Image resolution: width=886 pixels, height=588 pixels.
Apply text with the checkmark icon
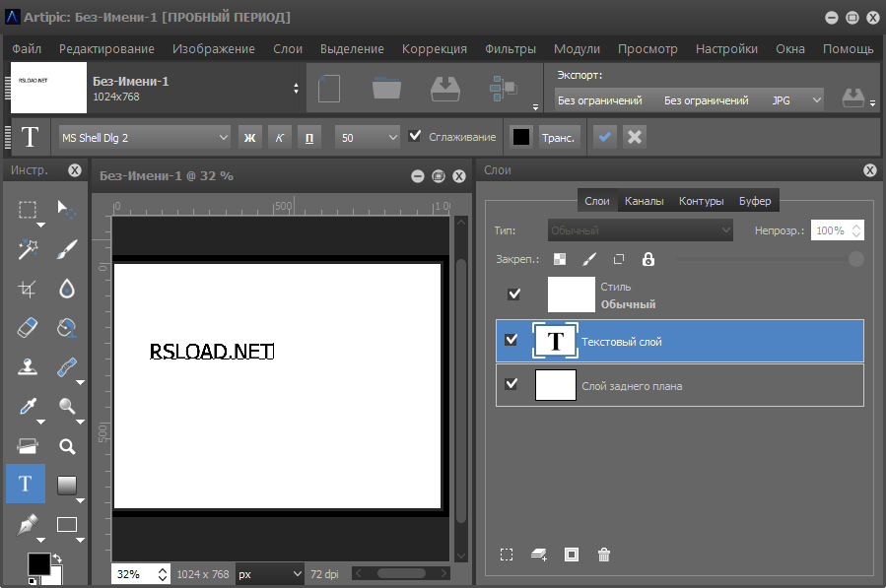(x=605, y=138)
